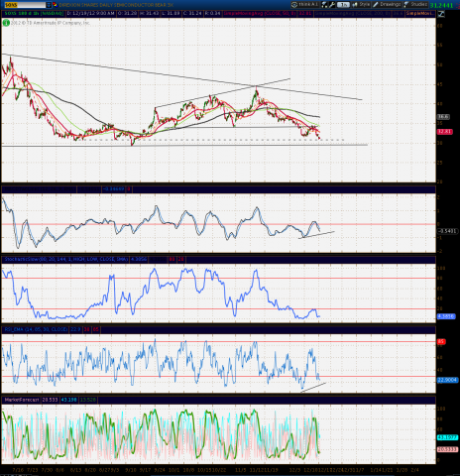Viewport: 460px width, 476px height.
Task: Open the Studies menu
Action: coord(415,5)
